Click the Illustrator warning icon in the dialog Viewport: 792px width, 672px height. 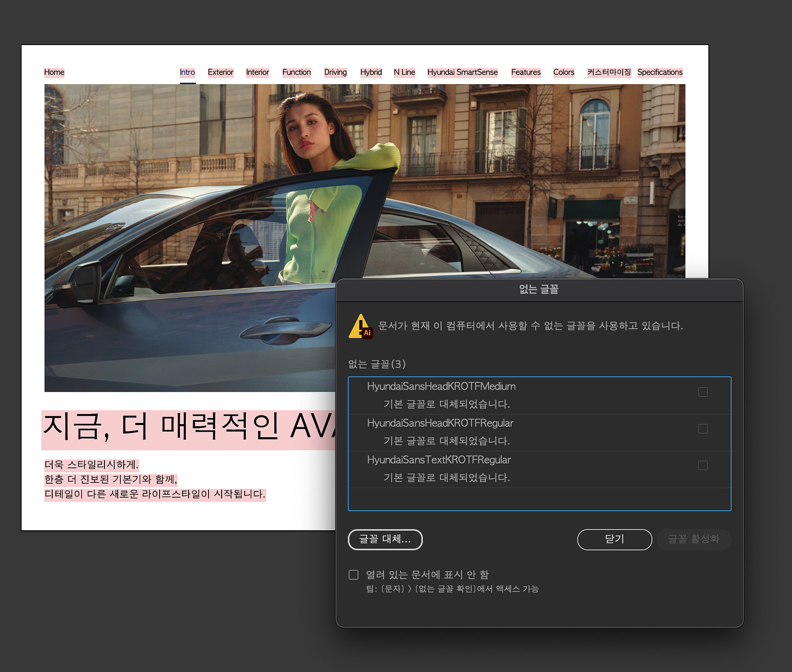(361, 326)
